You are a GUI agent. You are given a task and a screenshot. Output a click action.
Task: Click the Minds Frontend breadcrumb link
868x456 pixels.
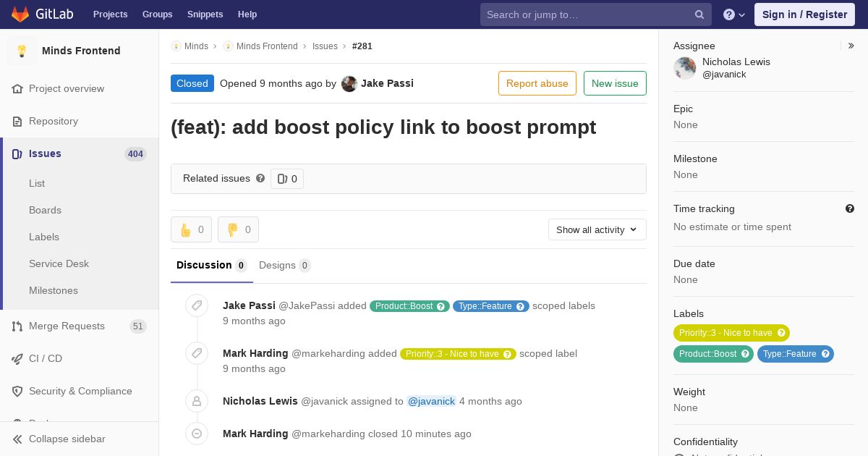(267, 46)
